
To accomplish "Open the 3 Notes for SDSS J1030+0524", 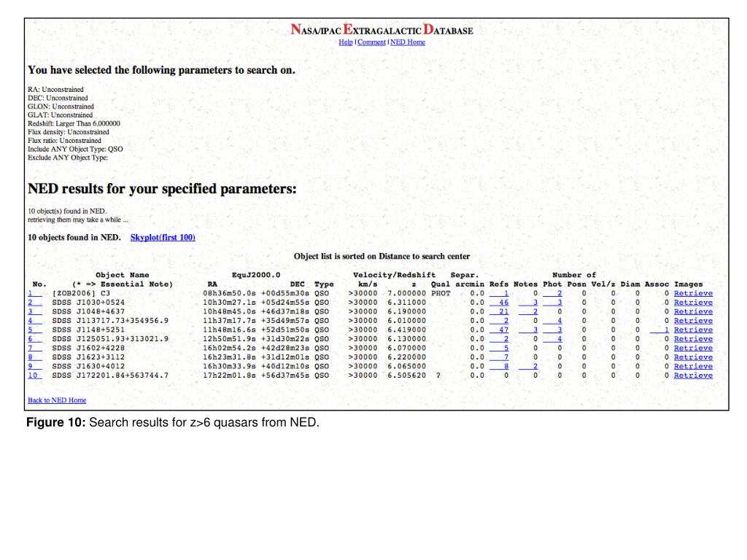I will tap(528, 303).
